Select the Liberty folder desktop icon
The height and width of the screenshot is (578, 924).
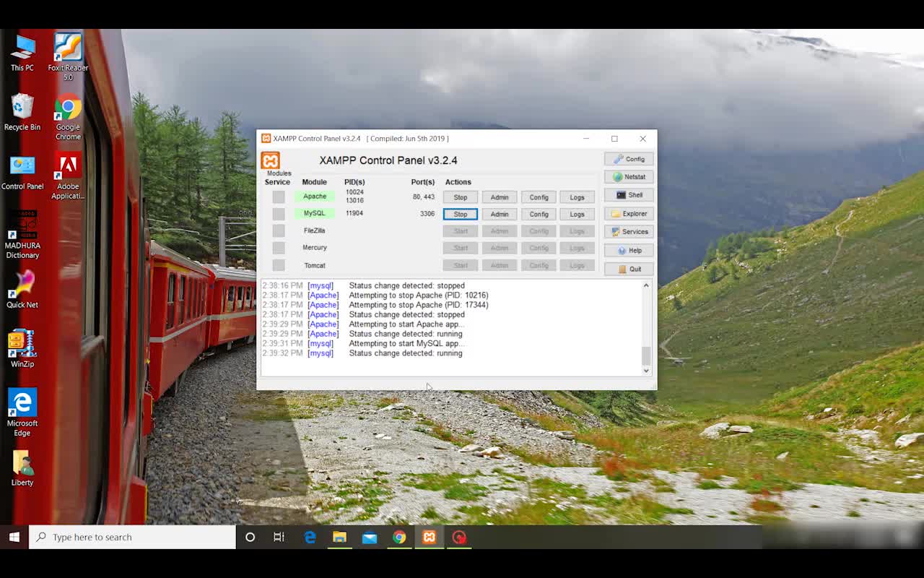[22, 467]
